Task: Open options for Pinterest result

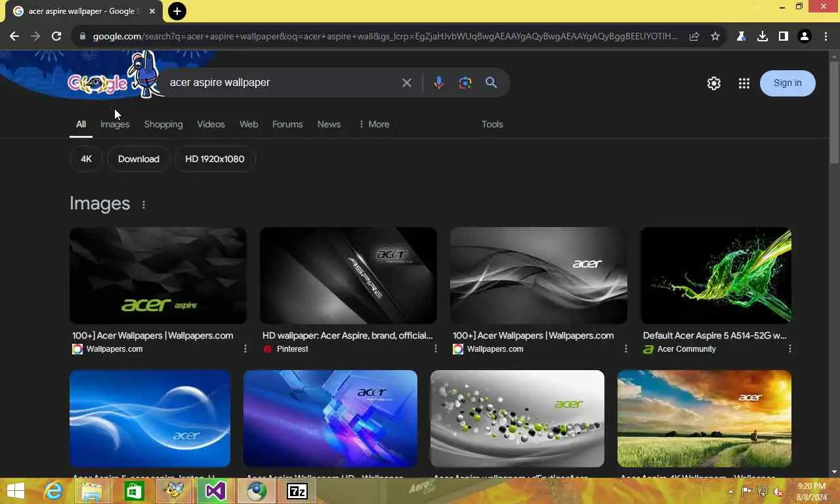Action: click(x=435, y=349)
